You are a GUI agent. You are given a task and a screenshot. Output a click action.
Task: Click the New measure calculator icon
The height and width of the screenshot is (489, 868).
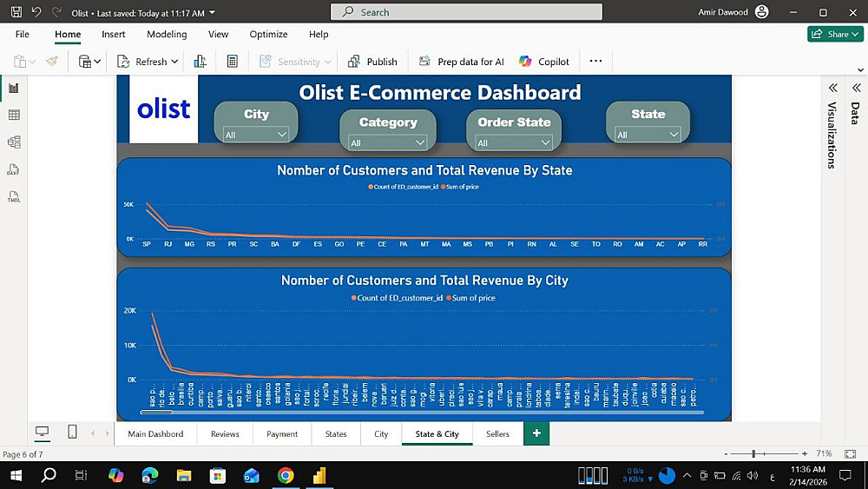[233, 62]
